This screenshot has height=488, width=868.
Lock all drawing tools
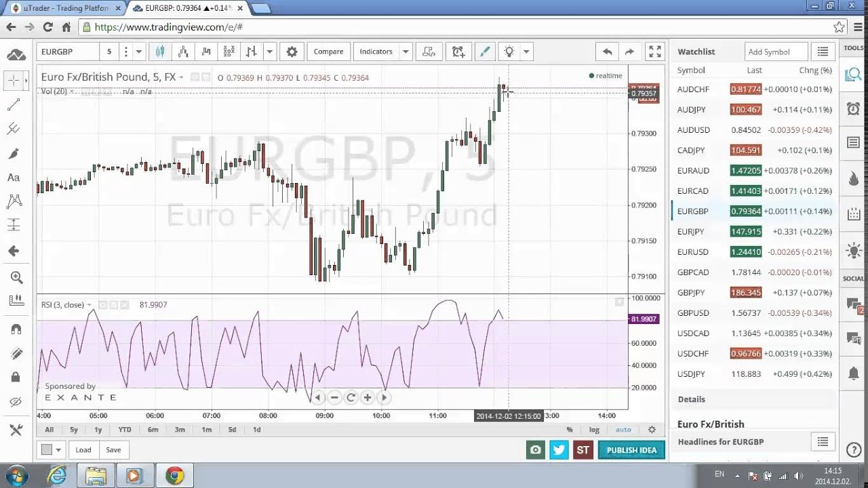pyautogui.click(x=16, y=377)
